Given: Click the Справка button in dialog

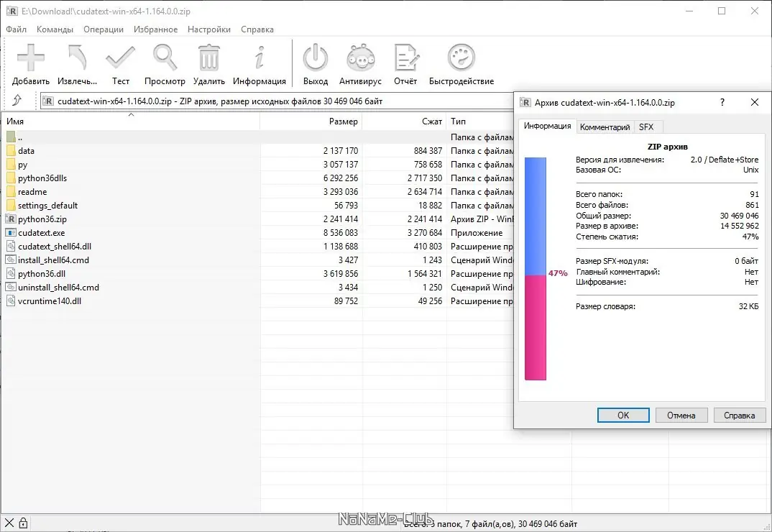Looking at the screenshot, I should (x=739, y=416).
